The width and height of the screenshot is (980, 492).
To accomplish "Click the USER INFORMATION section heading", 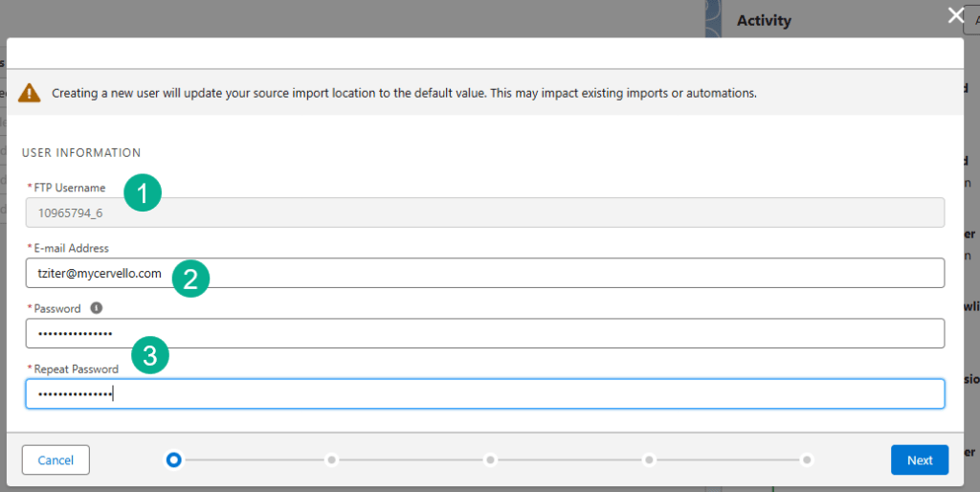I will click(81, 152).
